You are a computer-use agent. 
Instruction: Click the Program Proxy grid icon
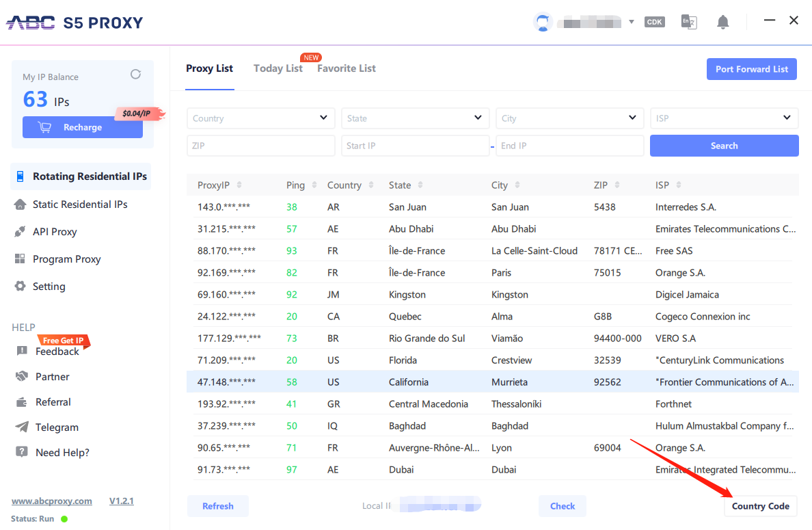tap(20, 259)
